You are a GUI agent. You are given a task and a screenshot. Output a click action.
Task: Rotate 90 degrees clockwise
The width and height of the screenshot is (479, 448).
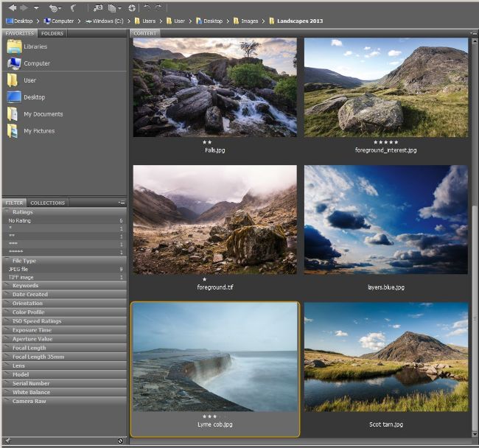point(158,7)
